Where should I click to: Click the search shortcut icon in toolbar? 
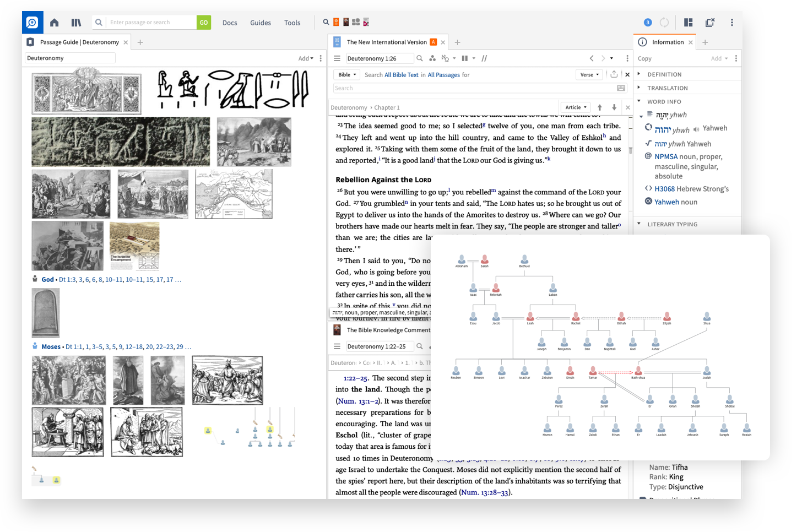(326, 22)
